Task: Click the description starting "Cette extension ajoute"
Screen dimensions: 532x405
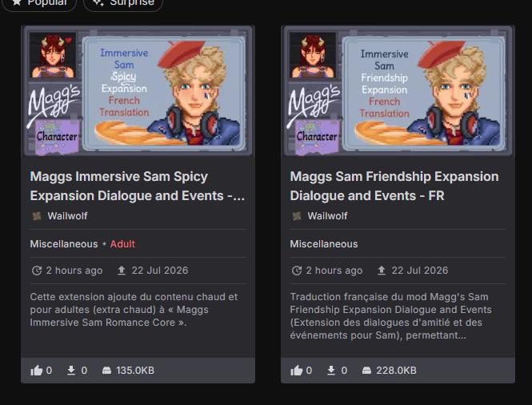Action: click(x=134, y=310)
